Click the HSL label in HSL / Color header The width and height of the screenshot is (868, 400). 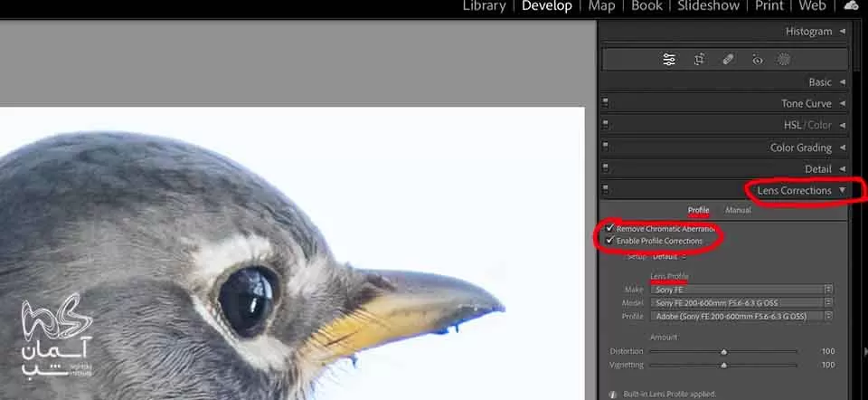click(792, 125)
